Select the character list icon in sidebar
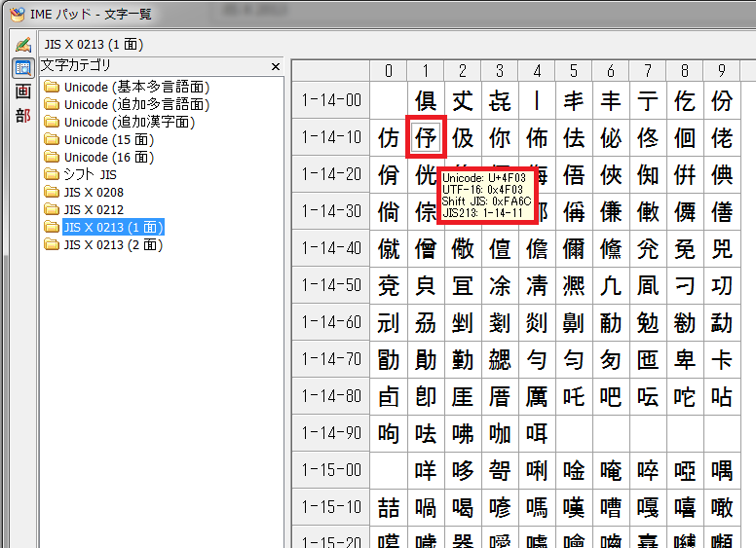The image size is (756, 548). coord(22,68)
